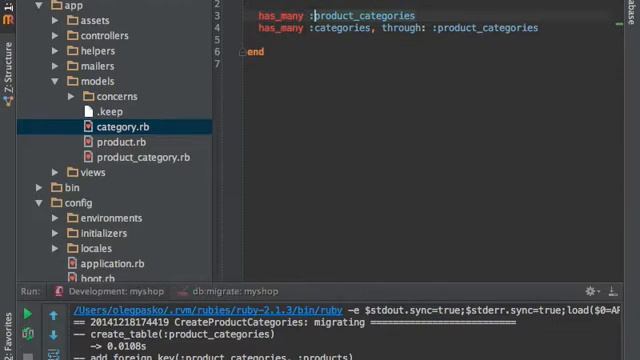
Task: Expand the views folder arrow
Action: point(55,172)
